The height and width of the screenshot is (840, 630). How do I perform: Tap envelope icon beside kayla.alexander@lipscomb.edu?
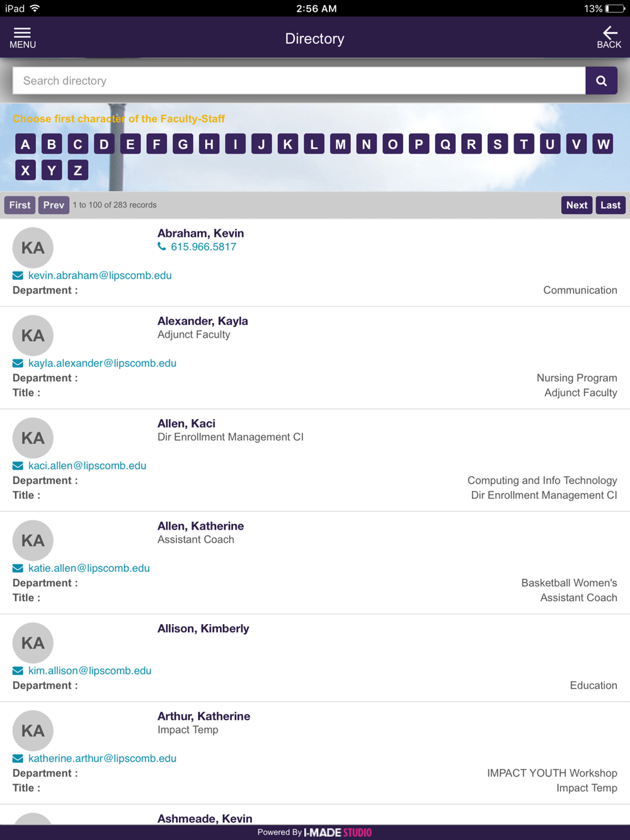coord(18,363)
